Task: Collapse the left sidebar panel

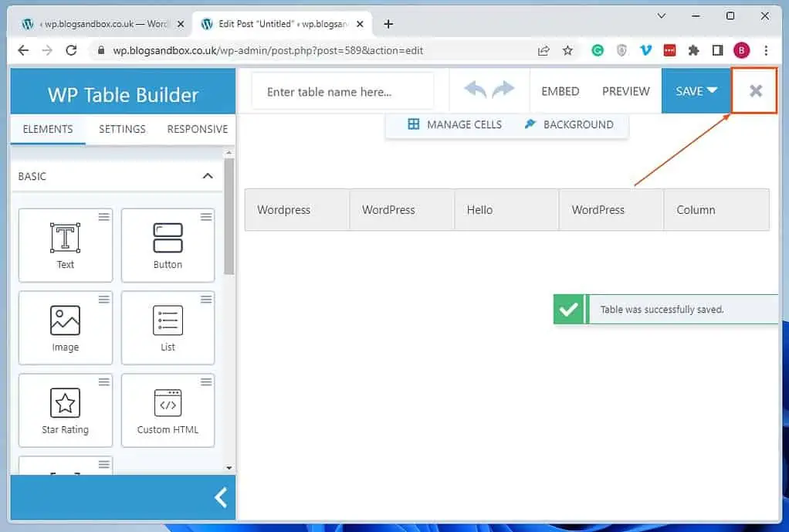Action: [x=221, y=497]
